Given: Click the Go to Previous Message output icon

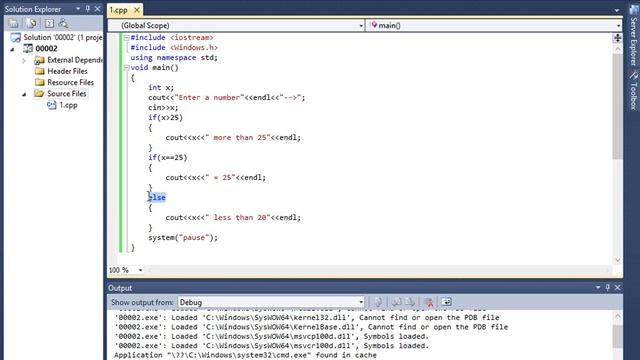Looking at the screenshot, I should point(396,302).
